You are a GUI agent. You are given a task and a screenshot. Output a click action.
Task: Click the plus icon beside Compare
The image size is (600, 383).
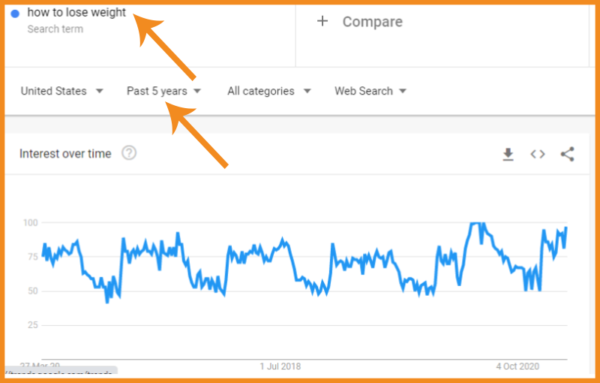point(323,21)
